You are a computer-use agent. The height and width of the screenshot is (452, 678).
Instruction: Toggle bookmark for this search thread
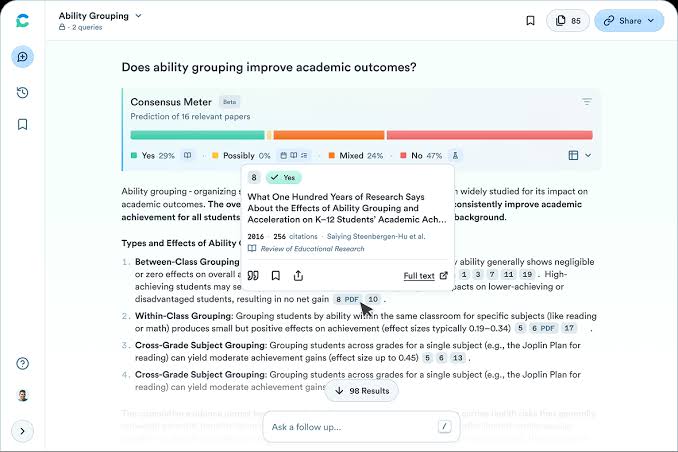[x=530, y=20]
